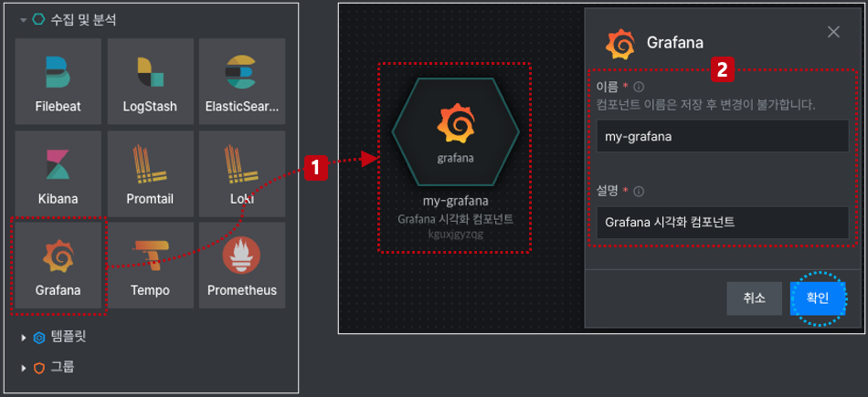The width and height of the screenshot is (868, 397).
Task: Click the 'Grafana 시각화 컴포넌트' caption under node
Action: [x=456, y=219]
